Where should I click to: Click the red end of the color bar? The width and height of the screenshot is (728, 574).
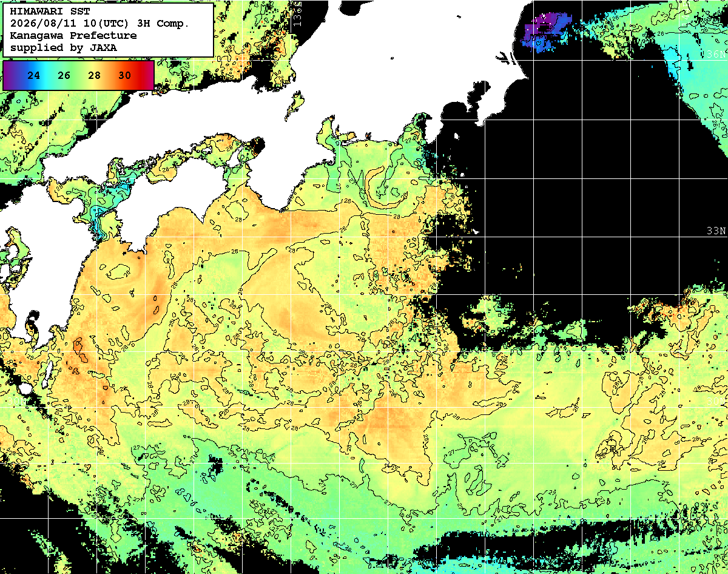point(147,75)
